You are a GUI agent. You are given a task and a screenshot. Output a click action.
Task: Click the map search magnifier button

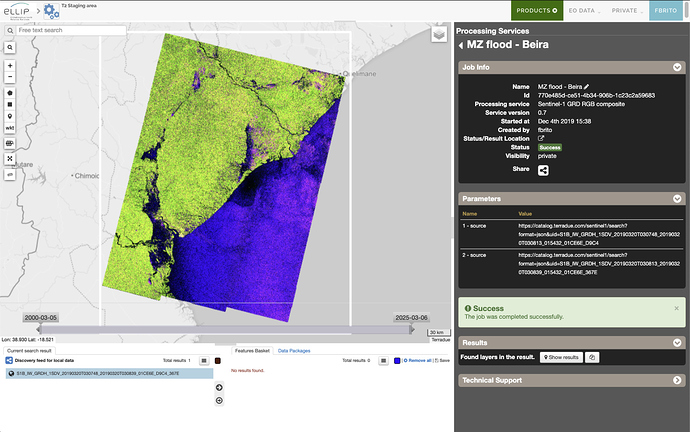point(10,47)
